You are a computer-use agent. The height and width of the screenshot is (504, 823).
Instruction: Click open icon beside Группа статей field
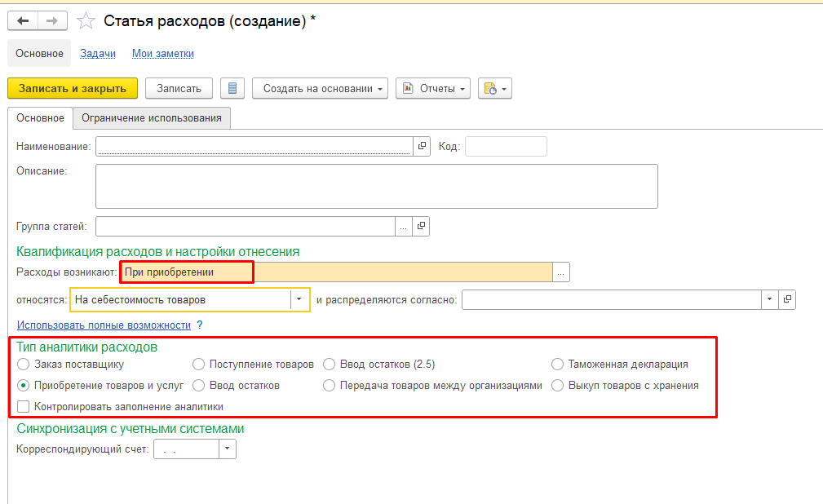pyautogui.click(x=422, y=226)
